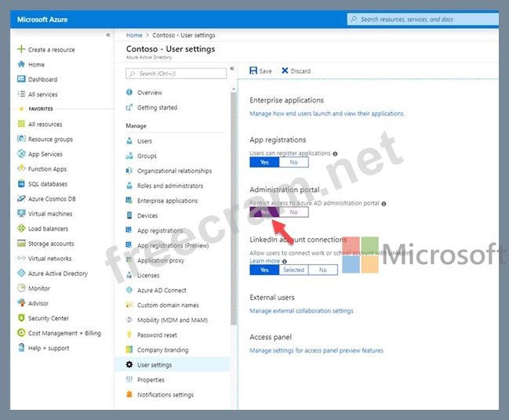
Task: Click the All resources grid icon
Action: [21, 124]
